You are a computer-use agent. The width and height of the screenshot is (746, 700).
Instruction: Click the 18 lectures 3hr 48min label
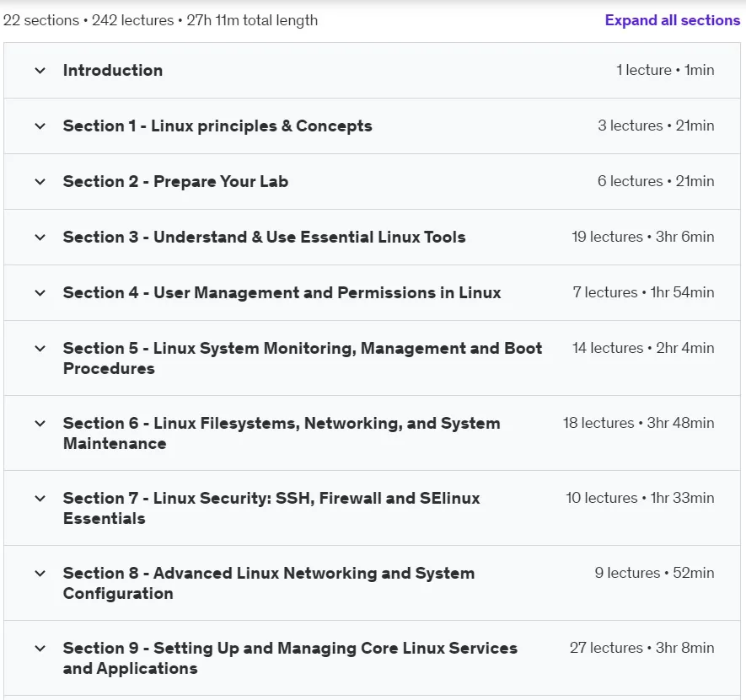638,423
